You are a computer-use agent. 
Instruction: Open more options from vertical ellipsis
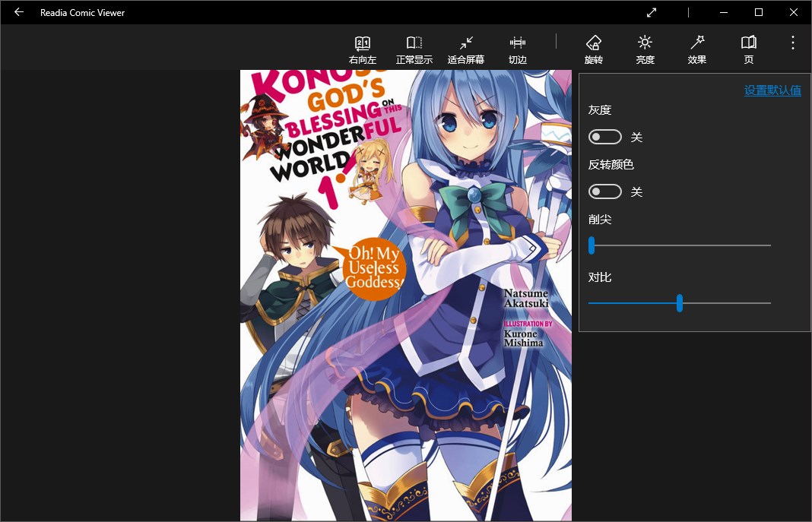pos(792,43)
